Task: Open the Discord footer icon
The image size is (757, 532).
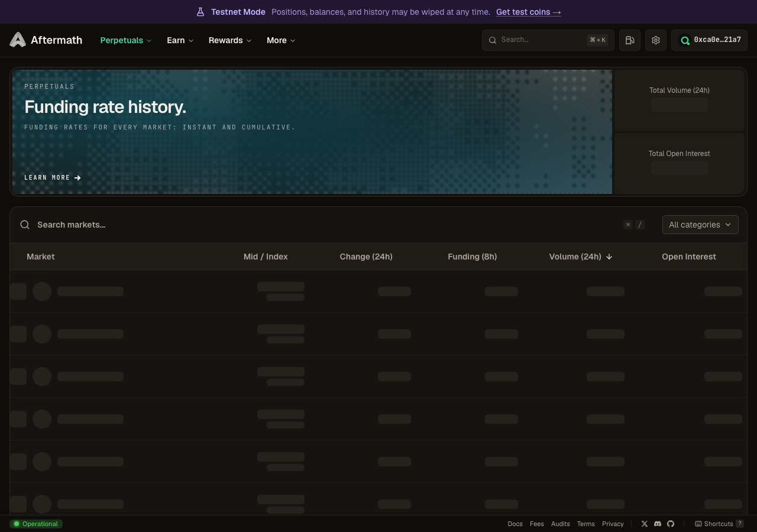Action: tap(658, 524)
